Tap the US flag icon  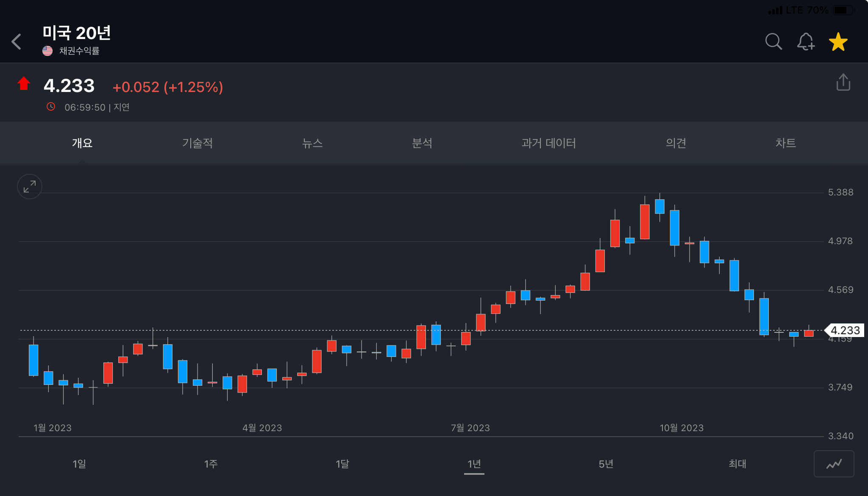tap(47, 51)
